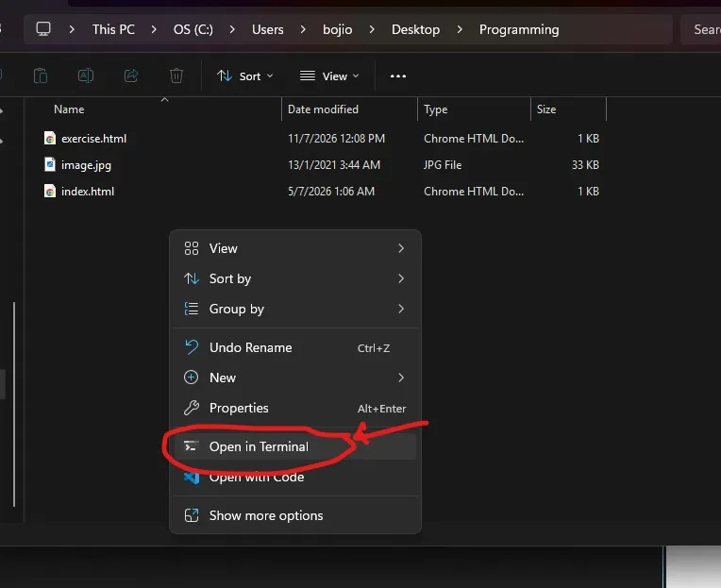Navigate to OS (C:) in breadcrumb

[x=193, y=29]
